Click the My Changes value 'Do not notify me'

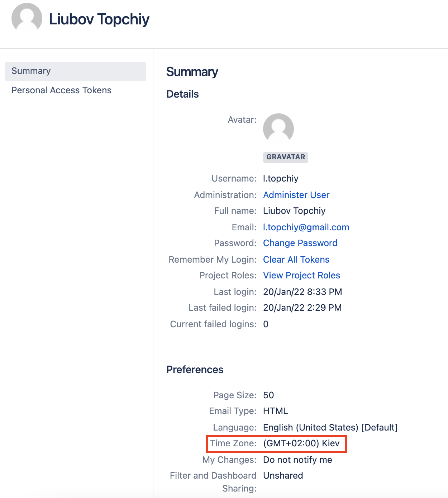(297, 460)
